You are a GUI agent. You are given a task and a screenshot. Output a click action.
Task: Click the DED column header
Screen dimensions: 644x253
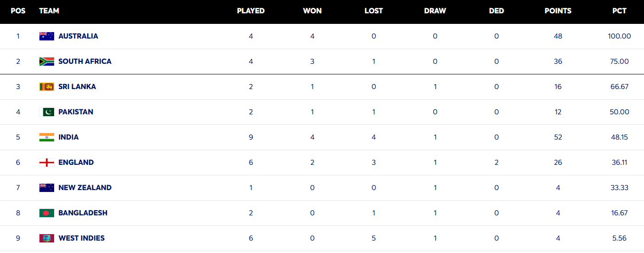(496, 11)
